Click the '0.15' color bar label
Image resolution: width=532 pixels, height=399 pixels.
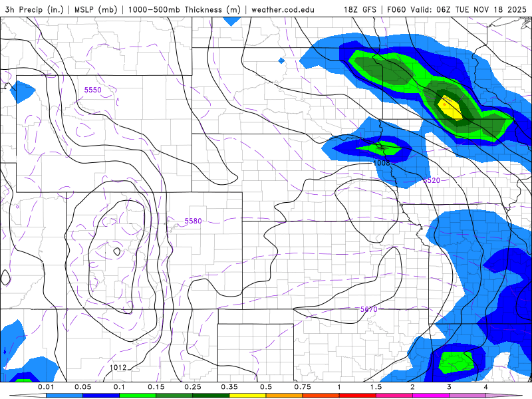coord(156,387)
